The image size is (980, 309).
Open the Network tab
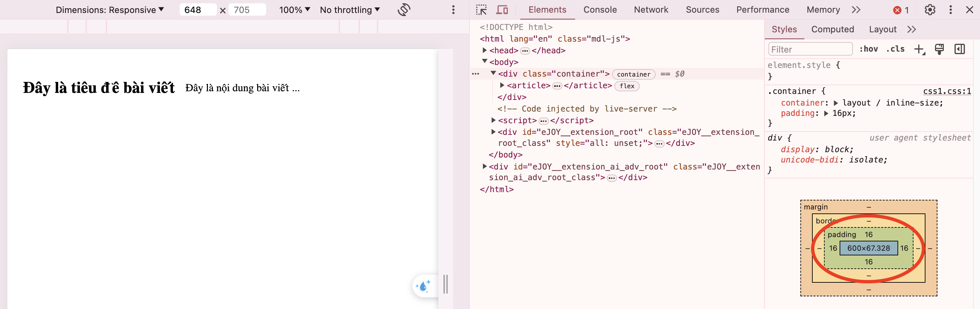(651, 10)
